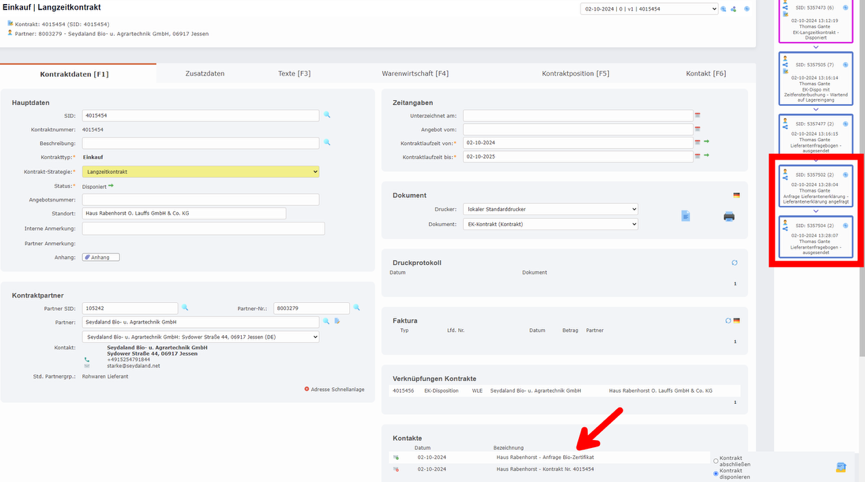Click the German flag icon in Faktura
The height and width of the screenshot is (482, 865).
737,321
